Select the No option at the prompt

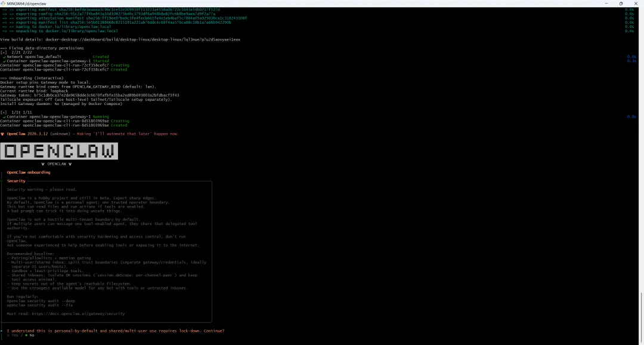click(x=30, y=335)
